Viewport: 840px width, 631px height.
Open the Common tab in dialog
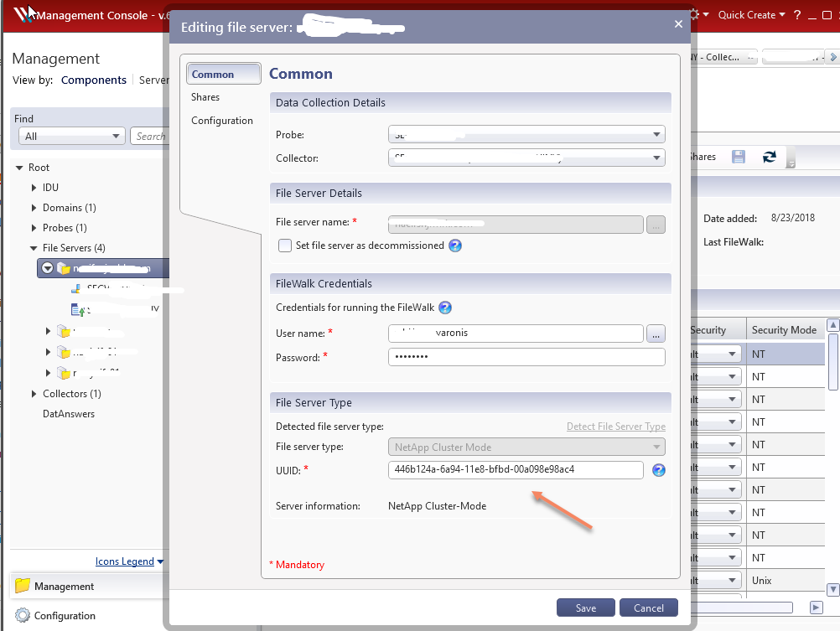[x=223, y=74]
